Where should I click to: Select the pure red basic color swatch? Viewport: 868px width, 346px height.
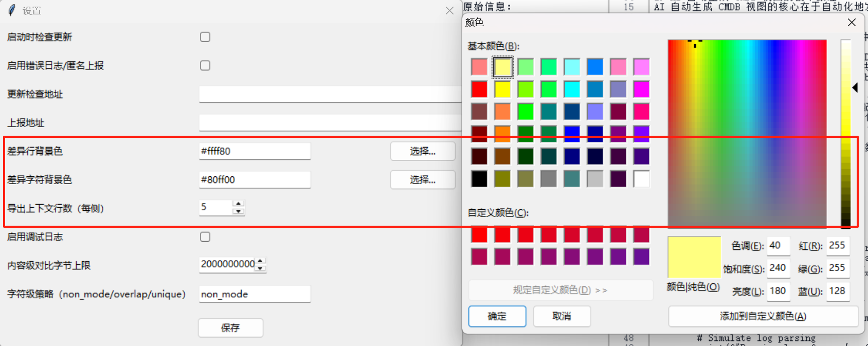click(x=479, y=89)
